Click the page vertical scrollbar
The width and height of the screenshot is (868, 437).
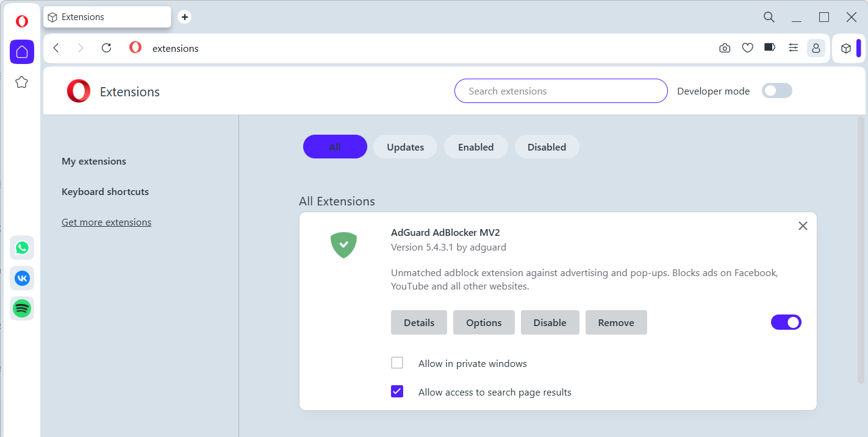(x=861, y=250)
